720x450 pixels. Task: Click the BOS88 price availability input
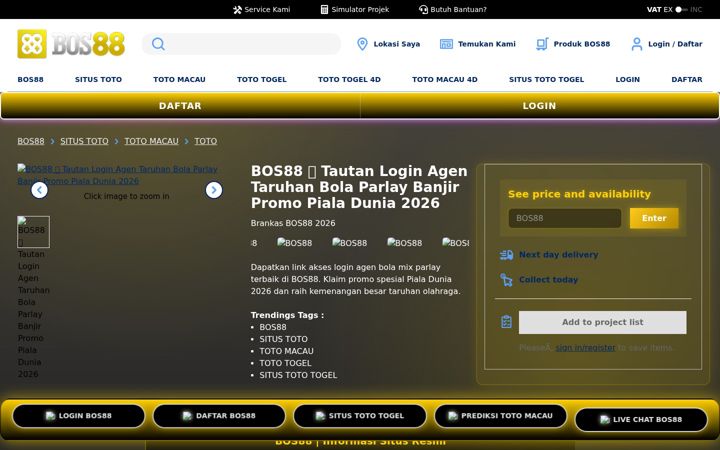[x=564, y=218]
